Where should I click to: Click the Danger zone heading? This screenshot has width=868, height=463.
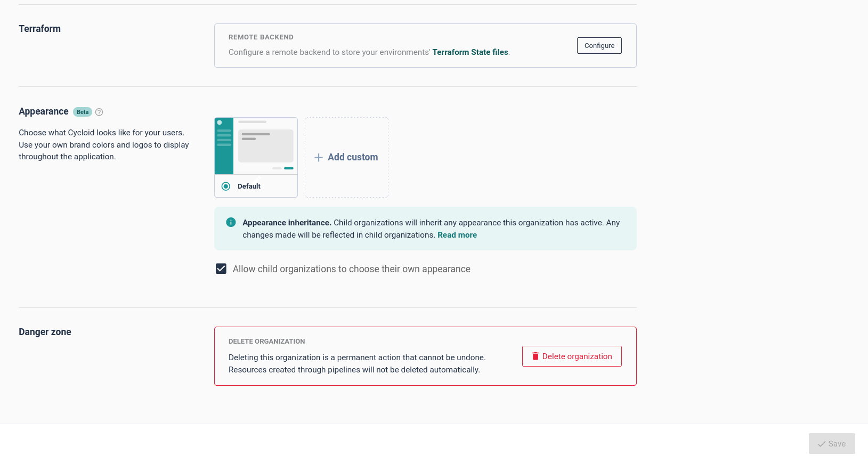[x=45, y=332]
